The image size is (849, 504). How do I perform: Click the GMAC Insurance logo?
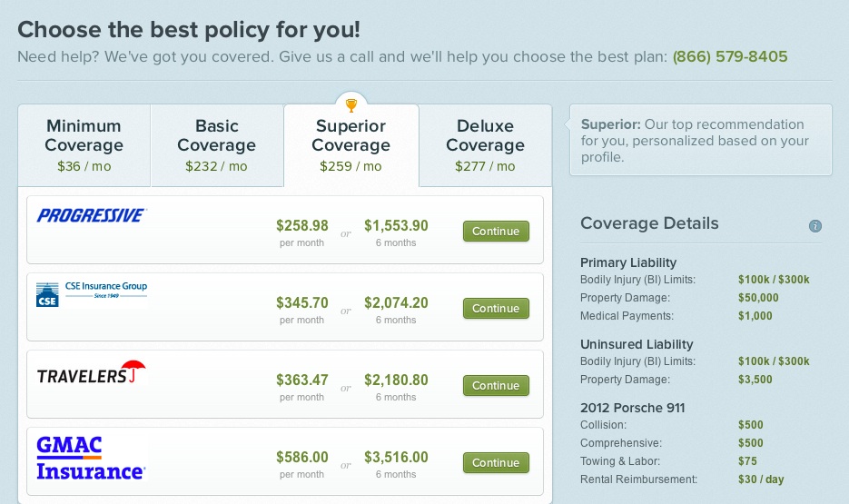[91, 459]
